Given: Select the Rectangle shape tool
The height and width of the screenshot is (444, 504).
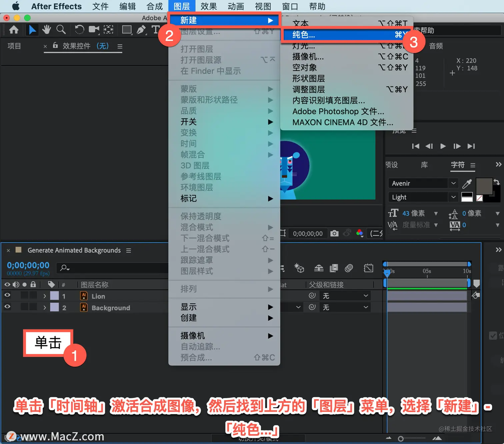Looking at the screenshot, I should 127,30.
